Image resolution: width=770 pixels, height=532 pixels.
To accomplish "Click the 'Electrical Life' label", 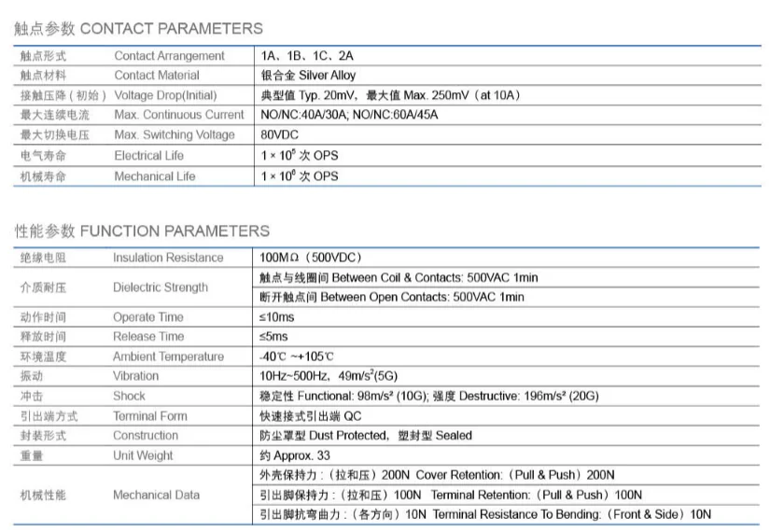I will coord(148,156).
